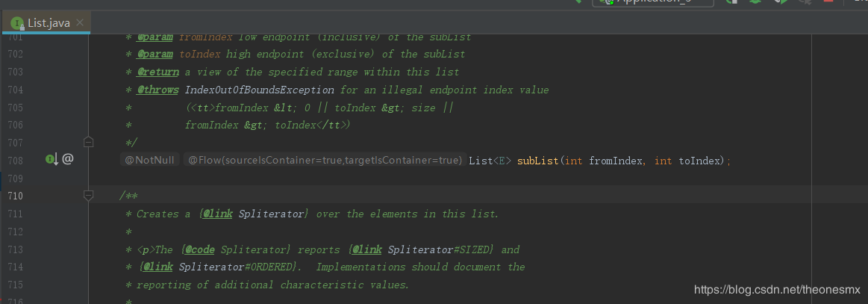Close the List.java editor tab
The image size is (868, 304).
[81, 23]
